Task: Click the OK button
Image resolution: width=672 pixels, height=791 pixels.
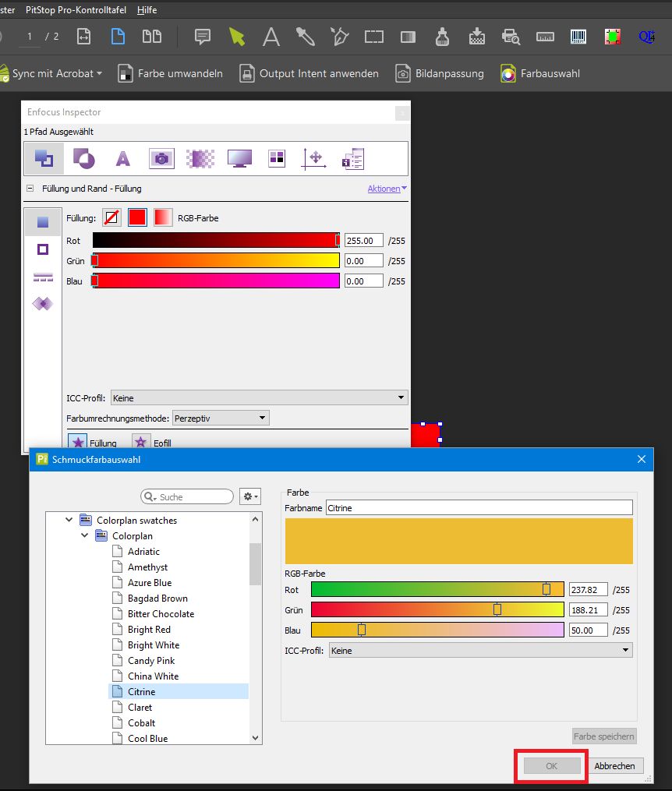Action: point(551,766)
